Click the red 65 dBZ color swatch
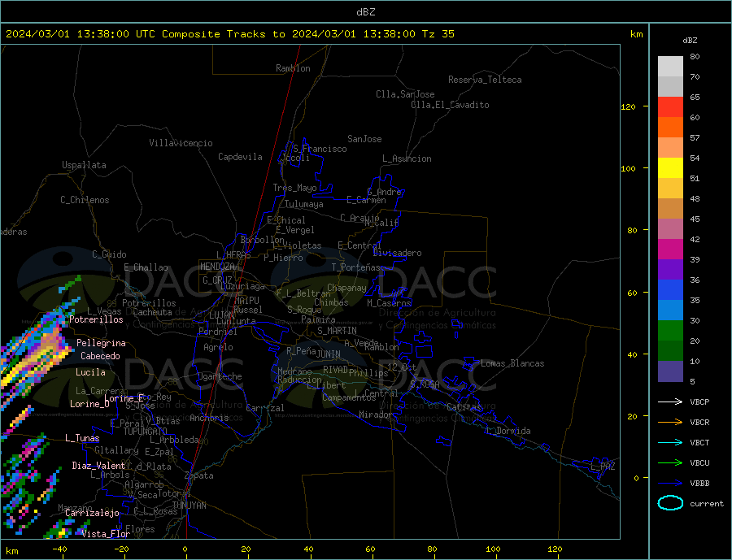This screenshot has height=560, width=732. pyautogui.click(x=670, y=106)
